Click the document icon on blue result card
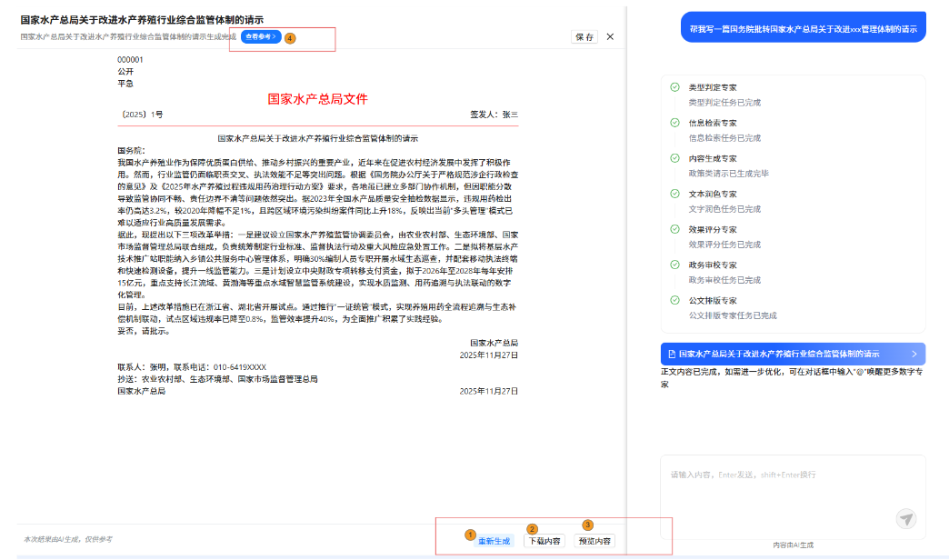 [x=672, y=354]
